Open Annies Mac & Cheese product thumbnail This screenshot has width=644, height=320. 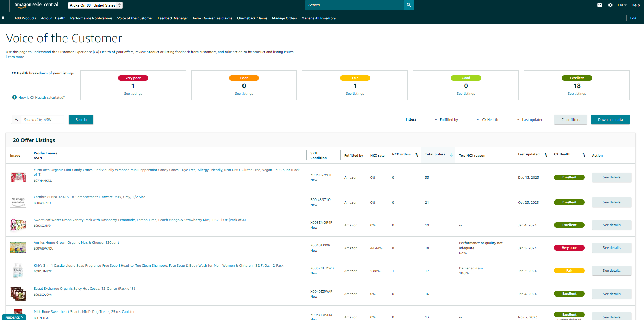pos(18,248)
